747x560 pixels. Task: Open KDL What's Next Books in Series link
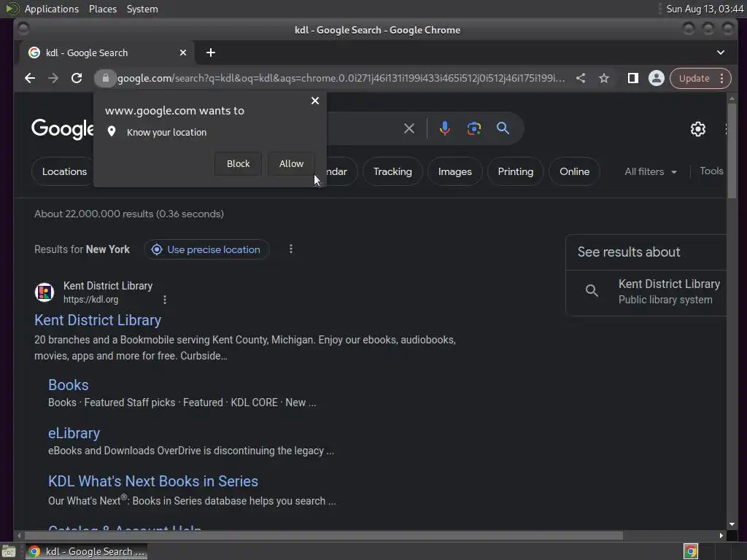point(153,481)
